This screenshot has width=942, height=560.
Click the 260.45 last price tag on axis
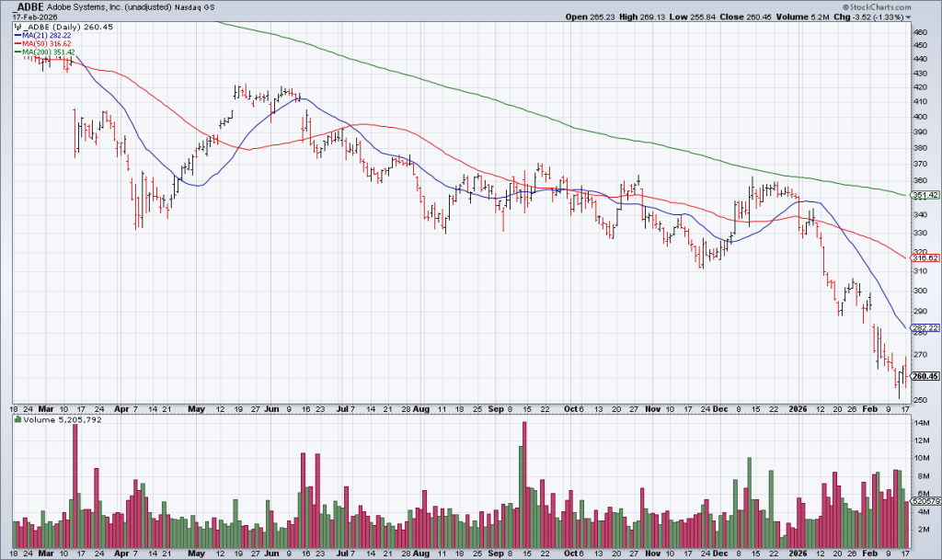click(x=925, y=376)
